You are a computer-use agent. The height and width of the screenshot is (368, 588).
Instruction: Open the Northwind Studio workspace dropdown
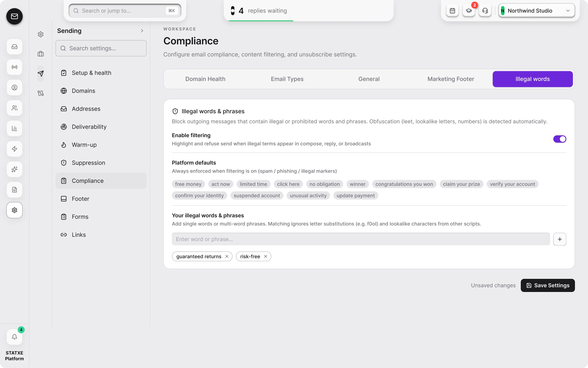(536, 11)
